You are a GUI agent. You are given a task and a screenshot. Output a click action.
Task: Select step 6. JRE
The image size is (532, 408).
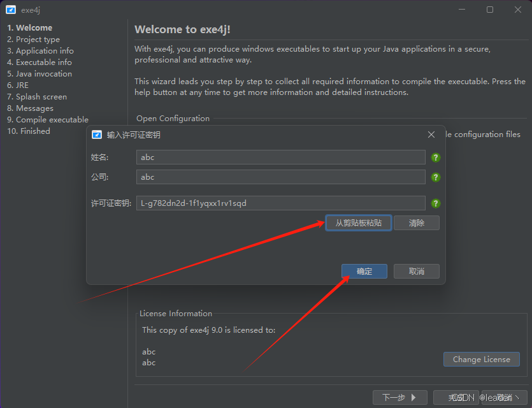[18, 85]
